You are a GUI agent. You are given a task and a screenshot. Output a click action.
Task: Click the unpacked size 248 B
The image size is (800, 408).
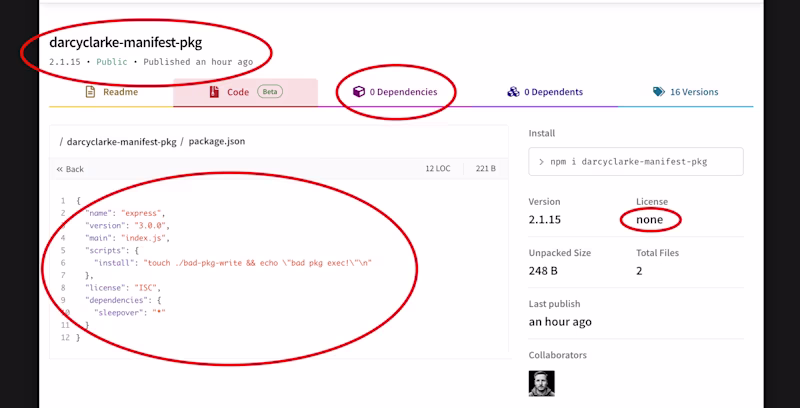(x=543, y=271)
